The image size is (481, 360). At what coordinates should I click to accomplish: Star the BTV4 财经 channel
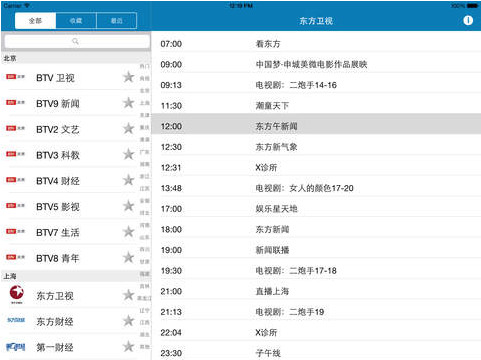(129, 180)
